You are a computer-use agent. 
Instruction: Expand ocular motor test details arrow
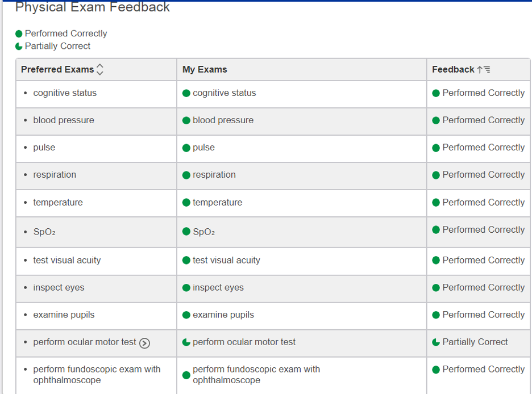pos(145,342)
